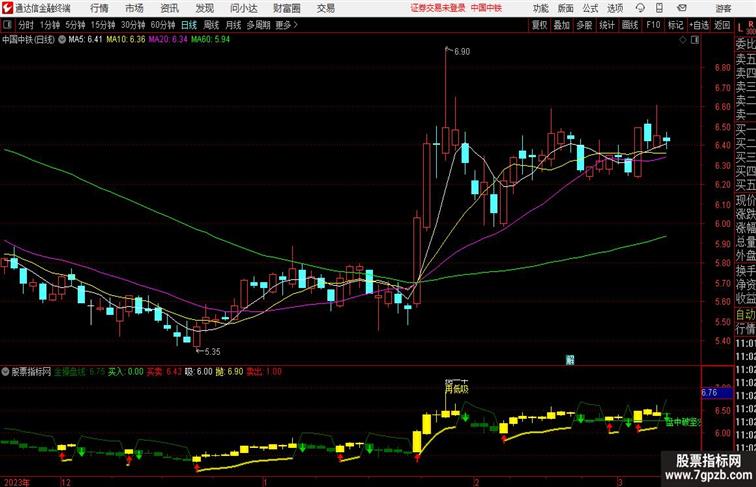The width and height of the screenshot is (756, 487).
Task: Switch to 30分钟 period tab
Action: coord(133,25)
